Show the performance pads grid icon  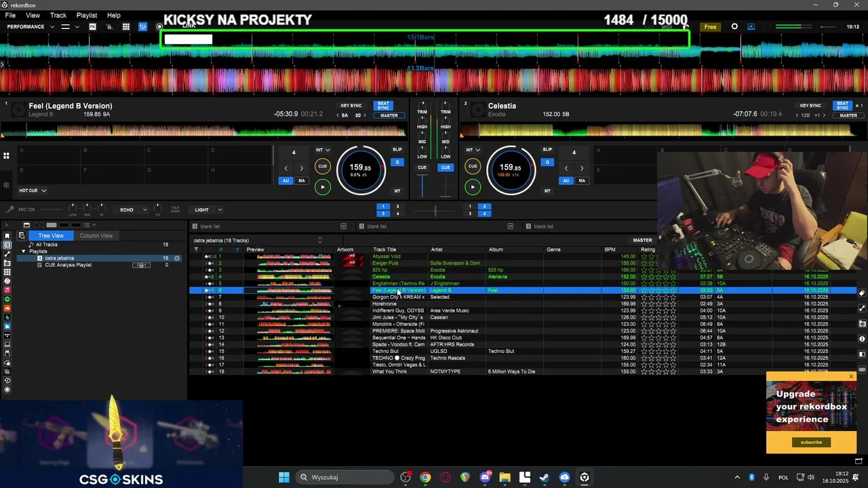(6, 156)
